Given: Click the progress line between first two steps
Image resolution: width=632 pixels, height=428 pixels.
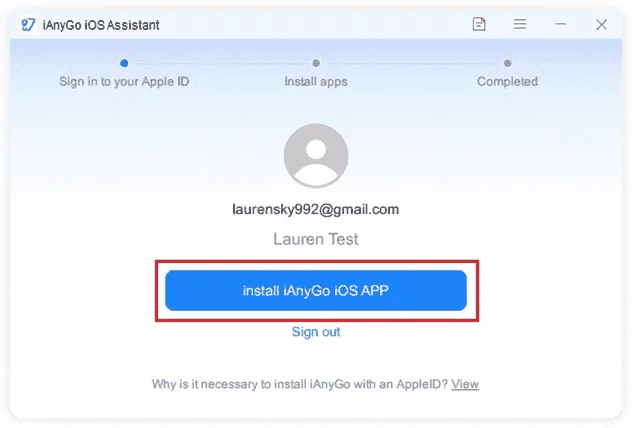Looking at the screenshot, I should (x=220, y=63).
